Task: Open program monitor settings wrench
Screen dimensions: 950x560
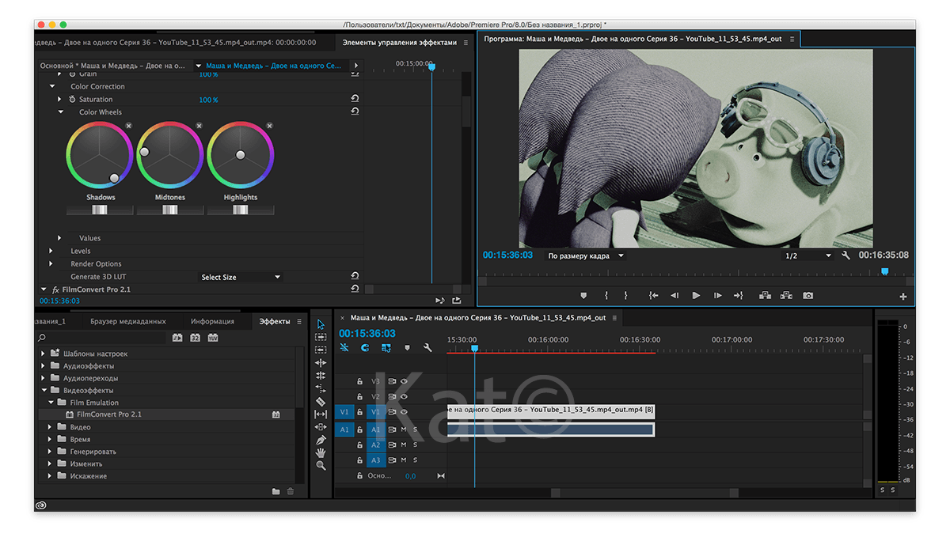Action: 845,255
